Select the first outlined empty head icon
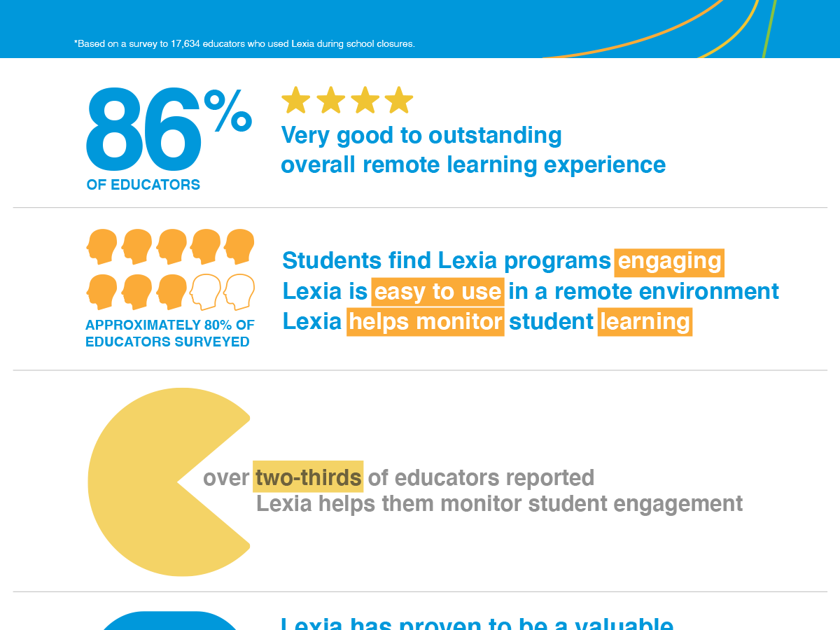Screen dimensions: 840x630 [x=205, y=292]
